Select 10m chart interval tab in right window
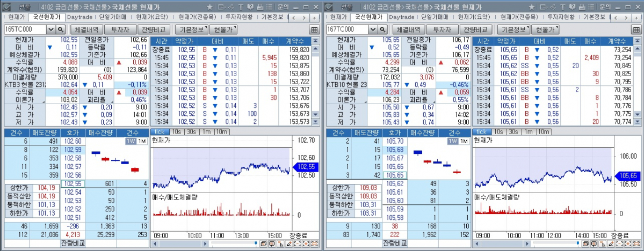Screen dimensions: 644x251 (x=544, y=131)
